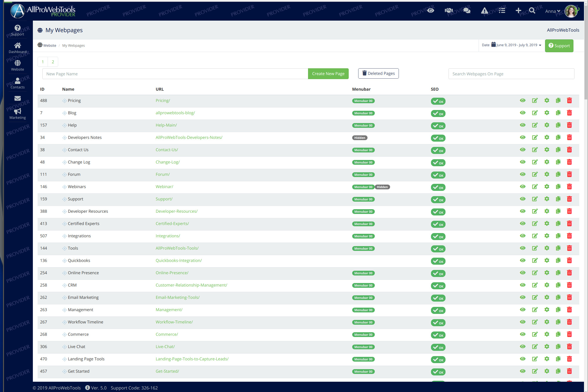Click the New Page Name field
Image resolution: width=588 pixels, height=392 pixels.
coord(175,74)
